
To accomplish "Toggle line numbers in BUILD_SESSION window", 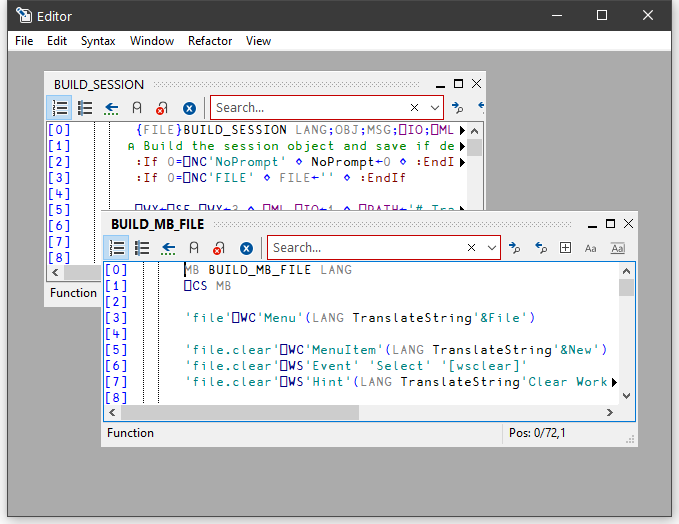I will tap(60, 108).
